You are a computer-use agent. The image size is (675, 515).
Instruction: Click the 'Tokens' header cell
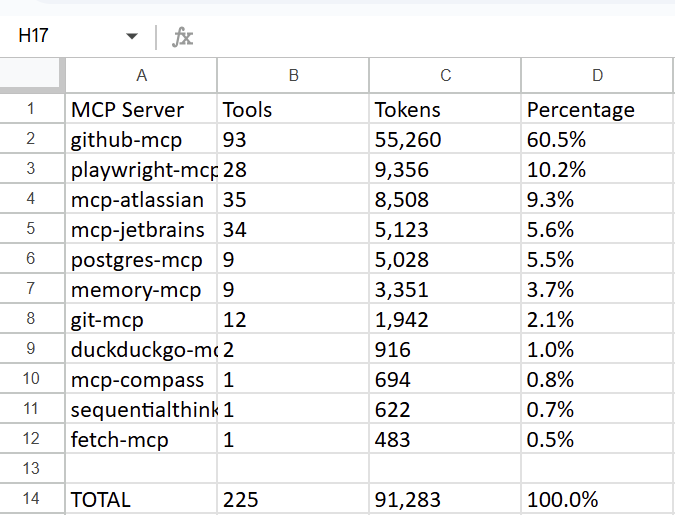click(x=445, y=109)
